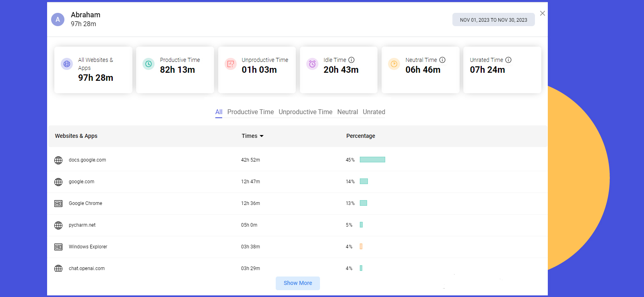This screenshot has width=644, height=297.
Task: Click the google.com row name
Action: click(81, 182)
